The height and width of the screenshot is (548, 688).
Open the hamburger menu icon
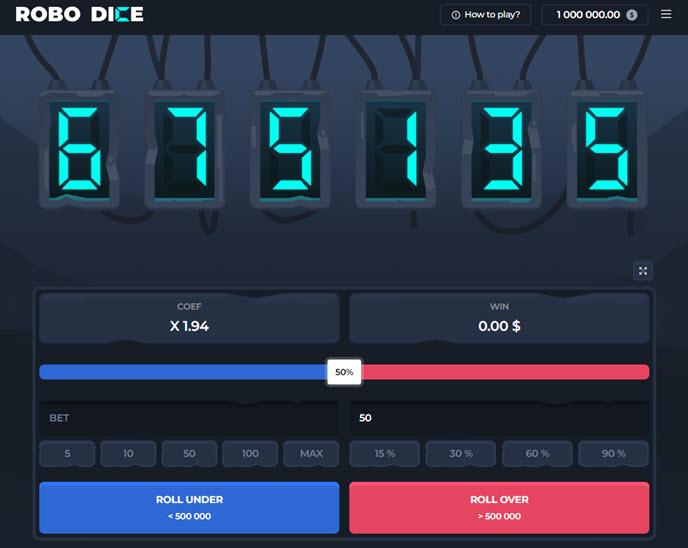[x=666, y=15]
